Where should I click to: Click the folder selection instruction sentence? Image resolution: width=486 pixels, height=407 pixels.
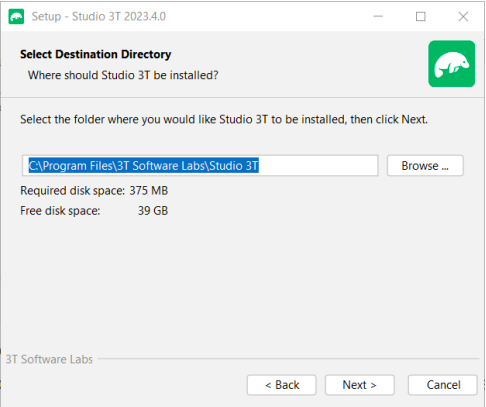coord(224,119)
